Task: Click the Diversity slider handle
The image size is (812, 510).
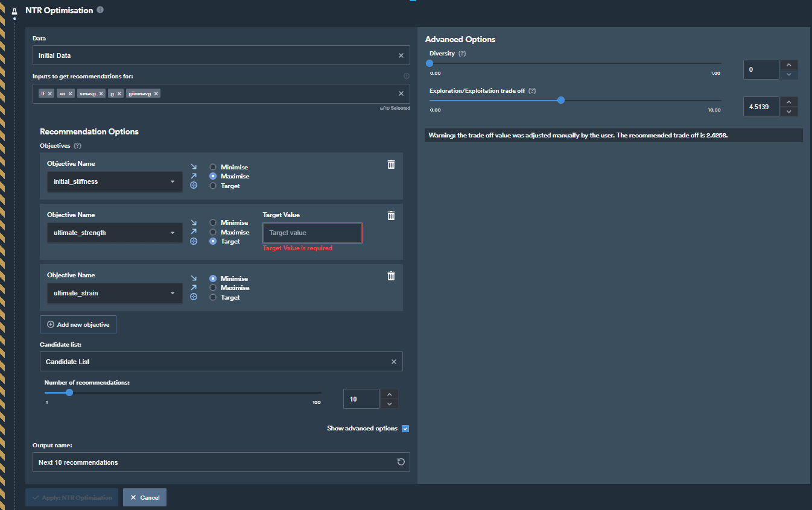Action: 430,63
